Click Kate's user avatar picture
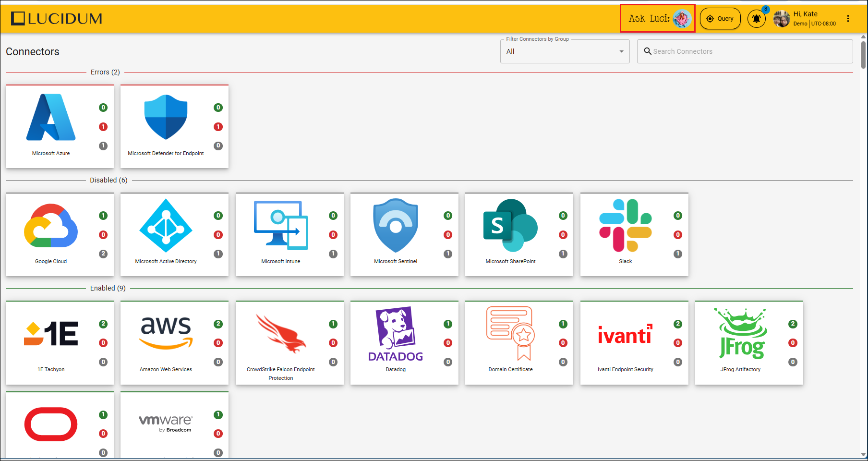The image size is (868, 461). click(x=782, y=19)
